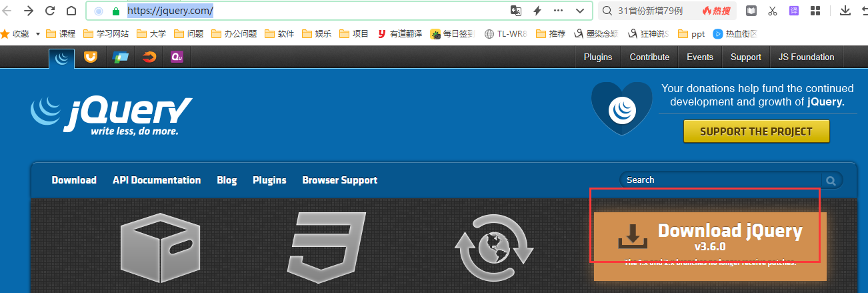Click the bookmark-book icon on toolbar

pos(751,11)
